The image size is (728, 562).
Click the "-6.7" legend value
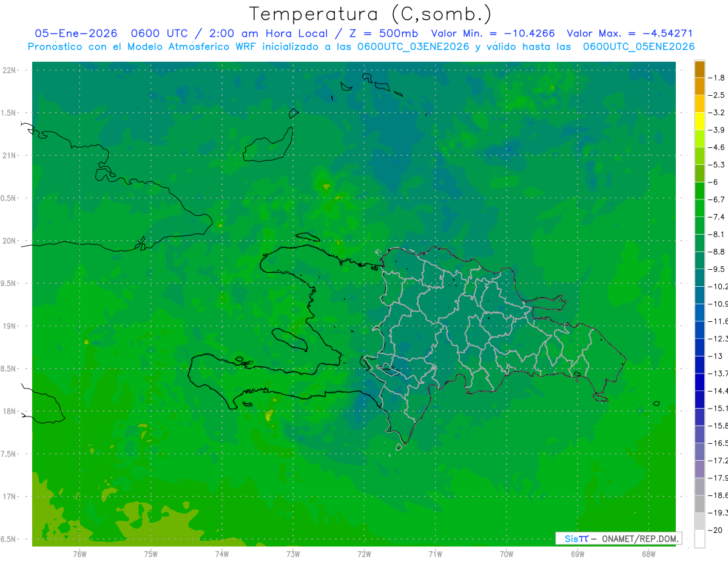[x=717, y=199]
